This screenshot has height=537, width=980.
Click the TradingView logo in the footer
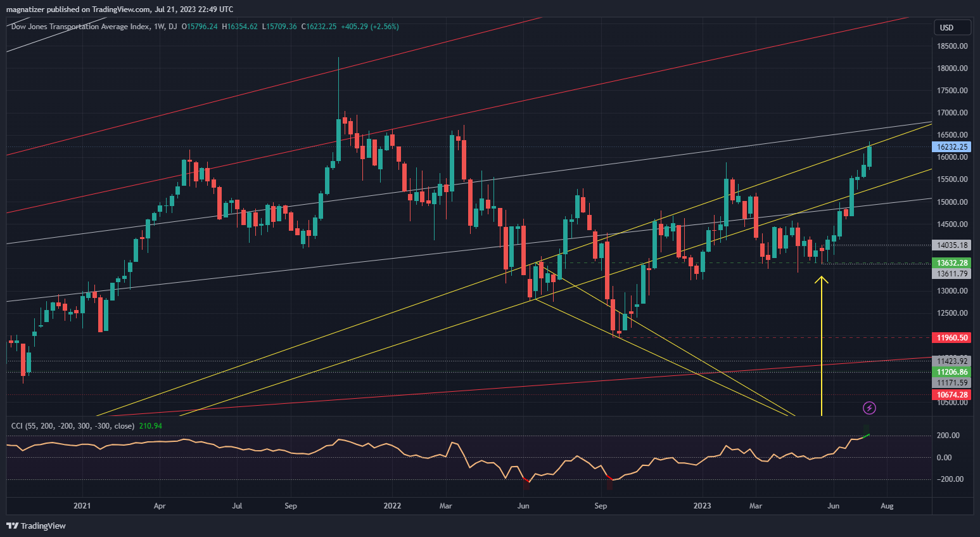click(x=36, y=526)
